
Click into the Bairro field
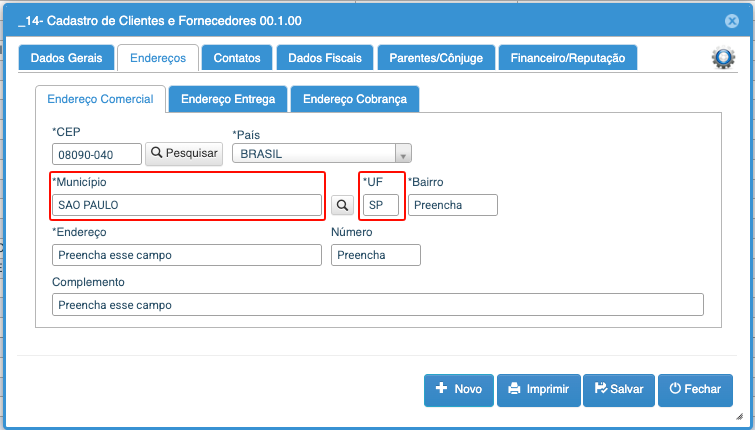tap(452, 205)
